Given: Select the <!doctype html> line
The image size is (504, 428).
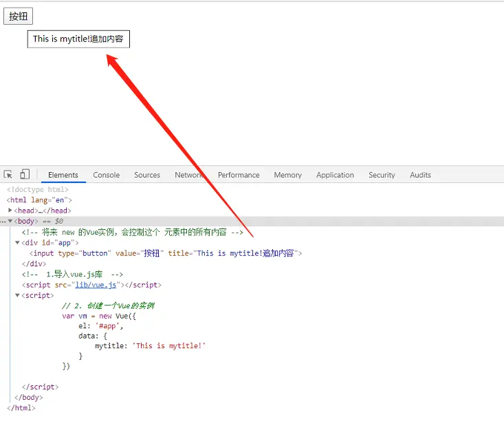Looking at the screenshot, I should [x=38, y=189].
